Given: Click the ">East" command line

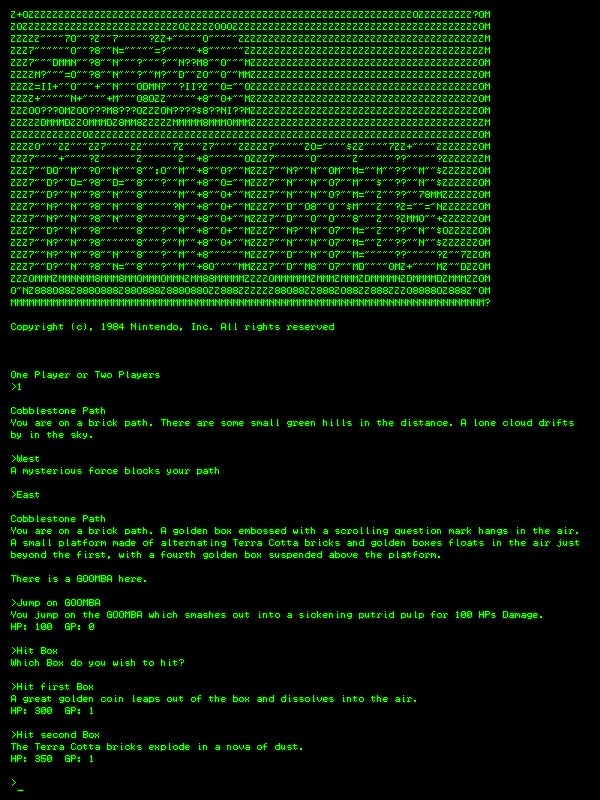Looking at the screenshot, I should (25, 495).
